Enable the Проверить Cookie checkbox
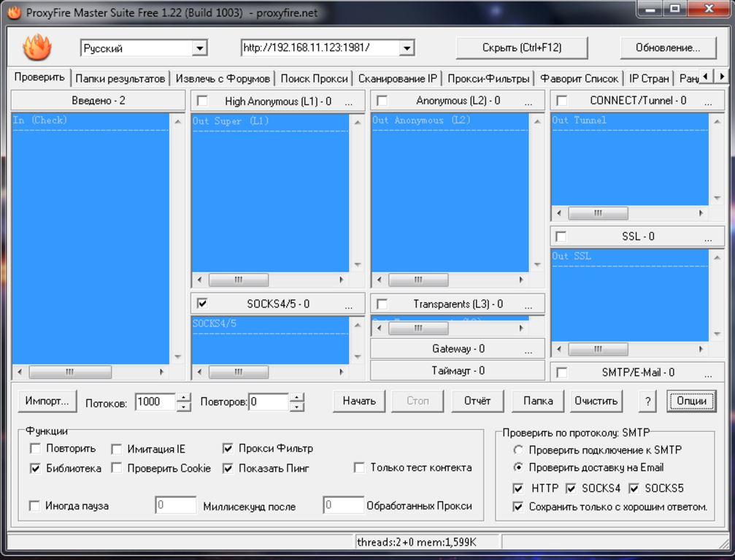Screen dimensions: 735x560 click(x=117, y=468)
